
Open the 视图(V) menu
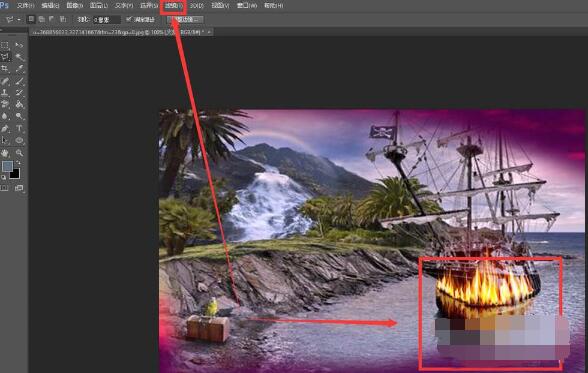click(220, 6)
